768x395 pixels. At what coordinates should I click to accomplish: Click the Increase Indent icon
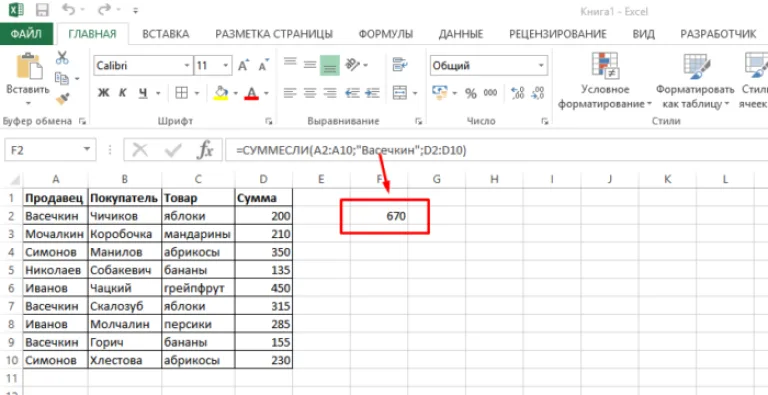[x=372, y=93]
